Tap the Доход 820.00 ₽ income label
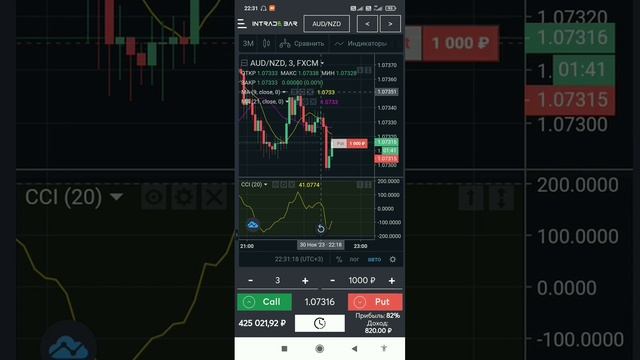The height and width of the screenshot is (360, 640). click(x=378, y=327)
